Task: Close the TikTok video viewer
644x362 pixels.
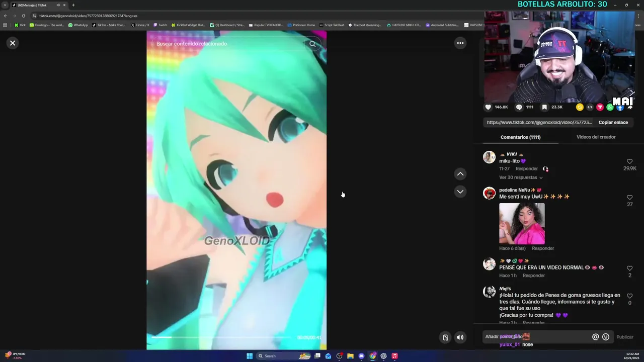Action: (13, 43)
